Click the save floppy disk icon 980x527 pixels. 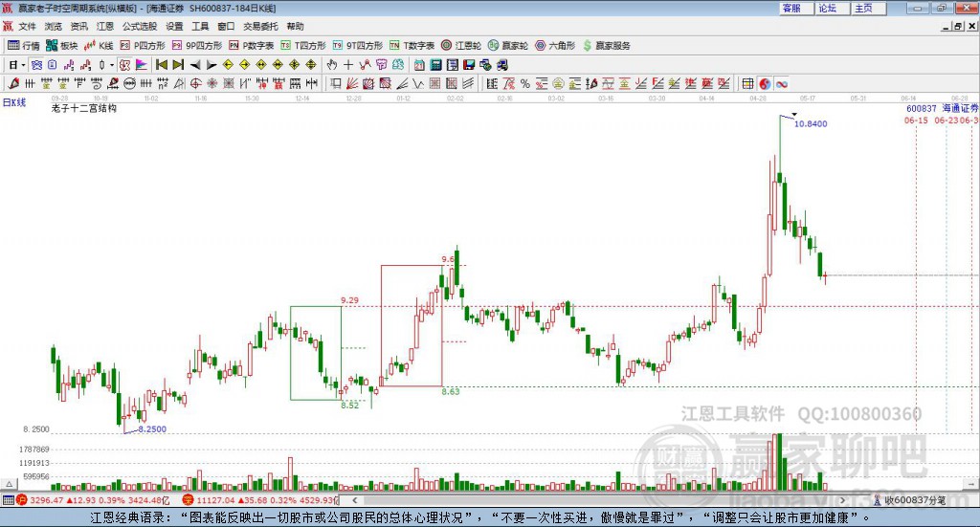pos(469,65)
